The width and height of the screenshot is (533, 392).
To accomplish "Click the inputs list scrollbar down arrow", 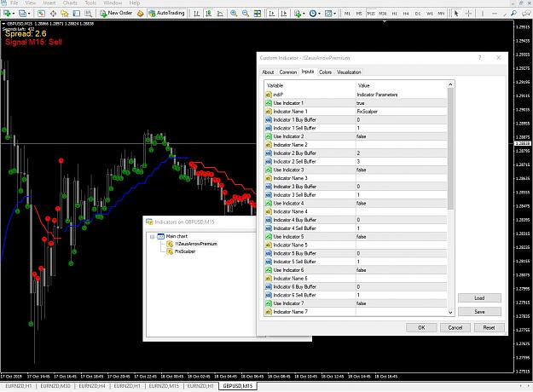I will [x=451, y=313].
